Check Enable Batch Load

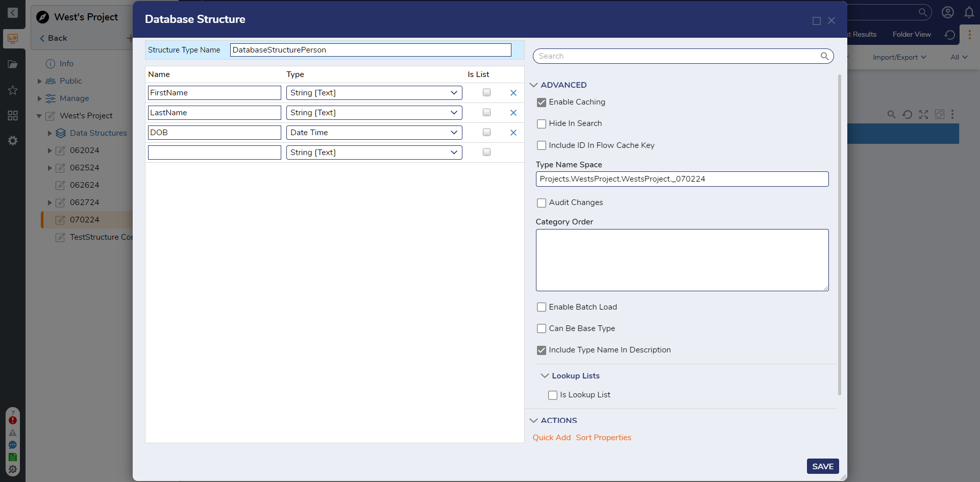pyautogui.click(x=542, y=308)
